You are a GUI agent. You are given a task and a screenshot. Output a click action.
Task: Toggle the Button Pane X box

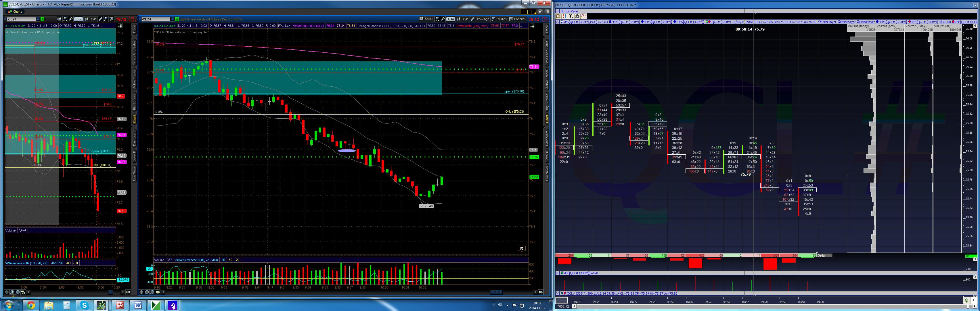[558, 11]
